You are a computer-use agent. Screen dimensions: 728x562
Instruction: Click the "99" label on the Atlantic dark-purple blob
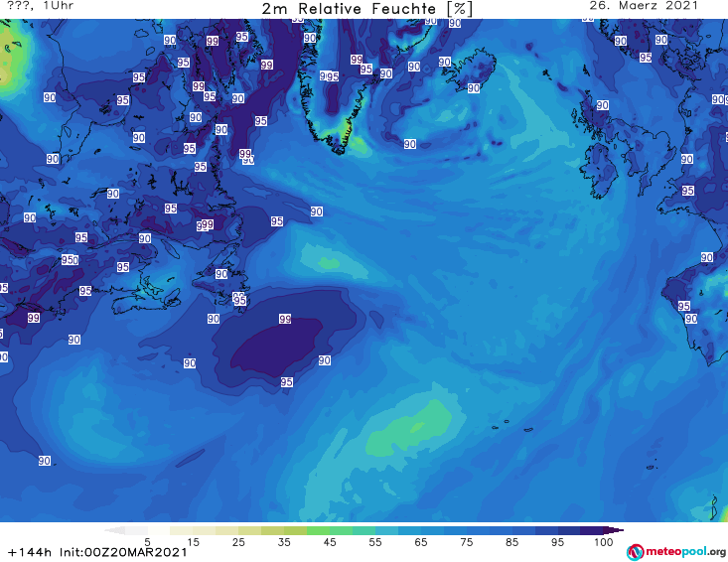point(285,319)
